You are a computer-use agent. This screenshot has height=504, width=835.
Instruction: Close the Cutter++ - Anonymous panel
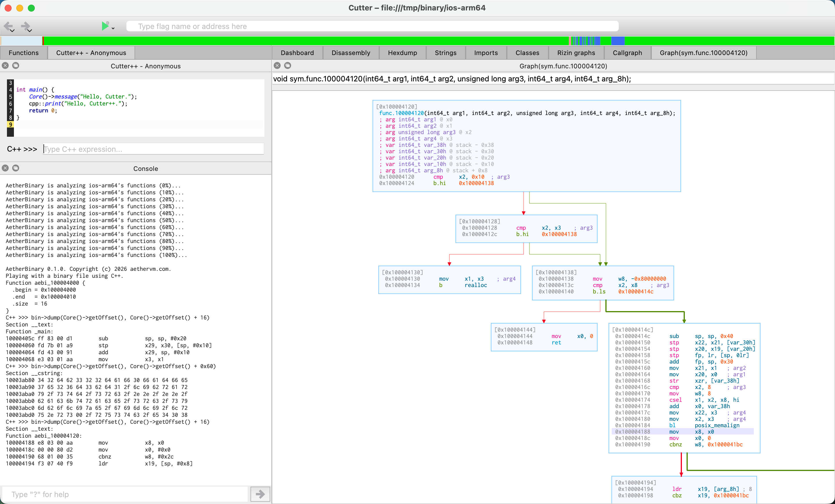tap(6, 66)
